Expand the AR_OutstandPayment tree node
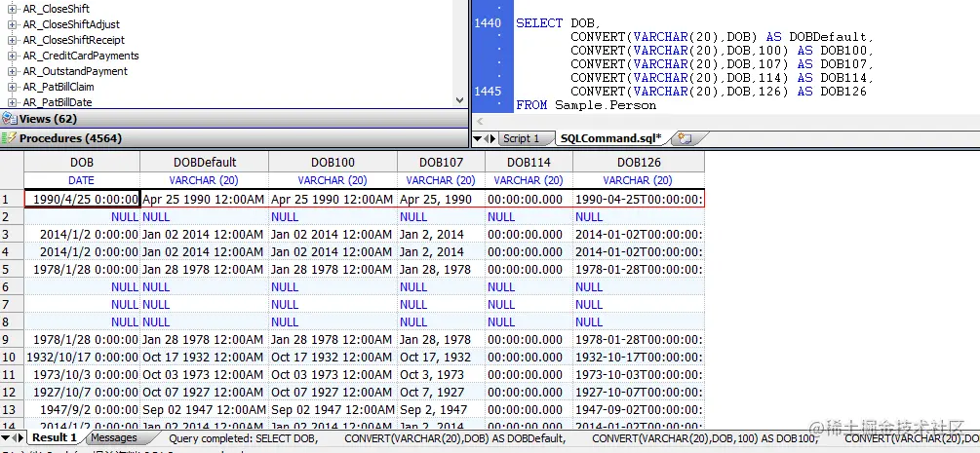980x453 pixels. pyautogui.click(x=12, y=71)
